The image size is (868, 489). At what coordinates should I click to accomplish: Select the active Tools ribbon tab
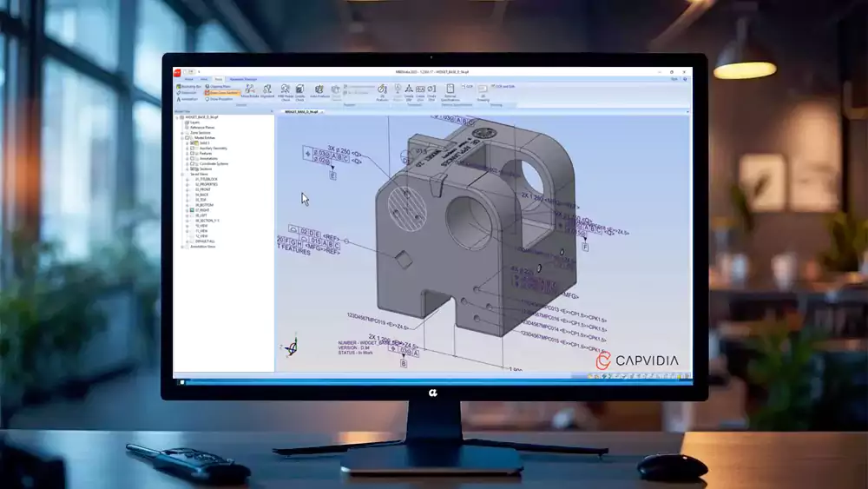click(x=218, y=79)
